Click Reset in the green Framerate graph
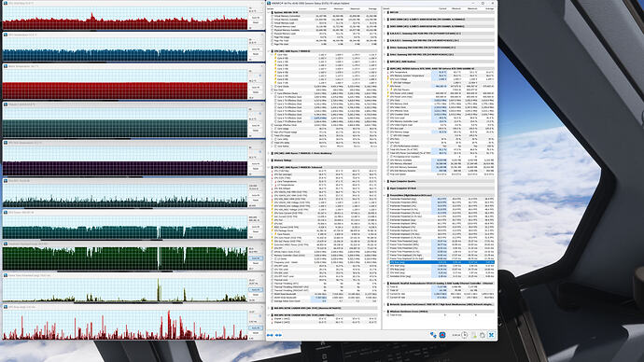Screen dimensions: 644x362 click(x=255, y=263)
